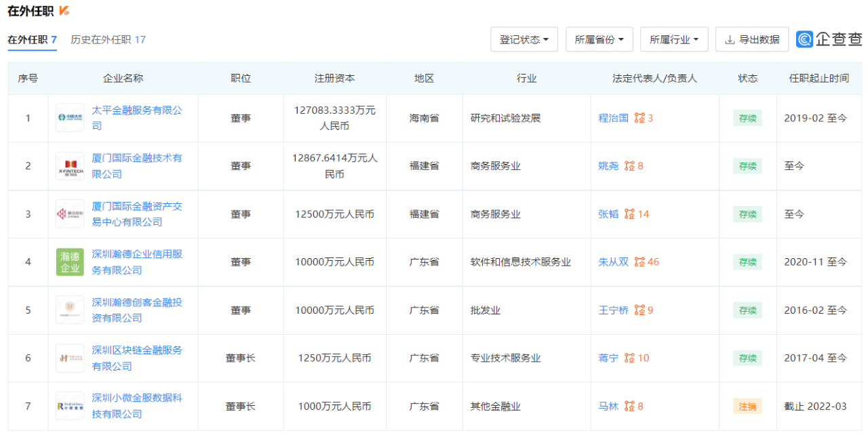Click the 企查查 logo
Image resolution: width=868 pixels, height=437 pixels.
tap(829, 39)
